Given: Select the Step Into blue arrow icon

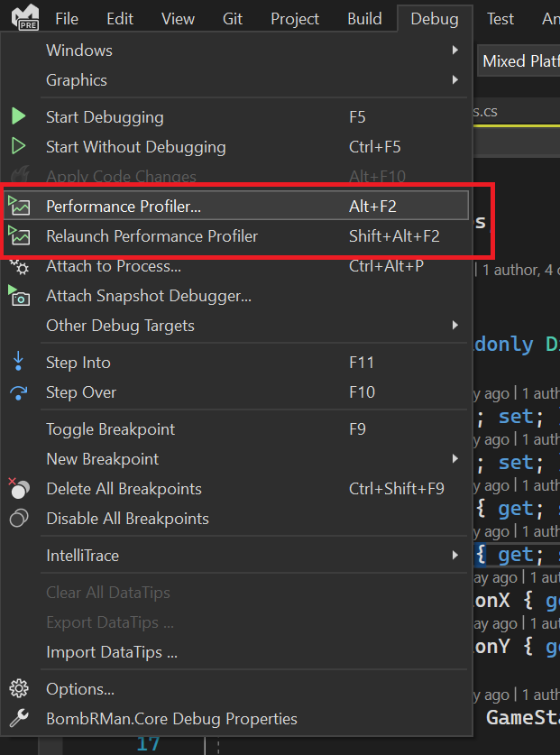Looking at the screenshot, I should (x=18, y=362).
